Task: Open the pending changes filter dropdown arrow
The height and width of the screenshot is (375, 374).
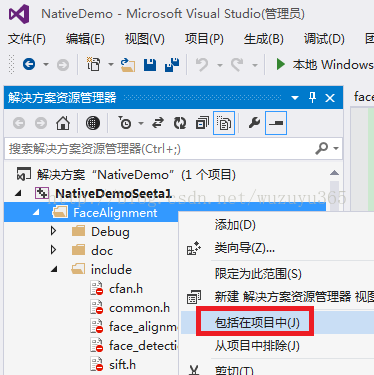Action: (x=141, y=123)
